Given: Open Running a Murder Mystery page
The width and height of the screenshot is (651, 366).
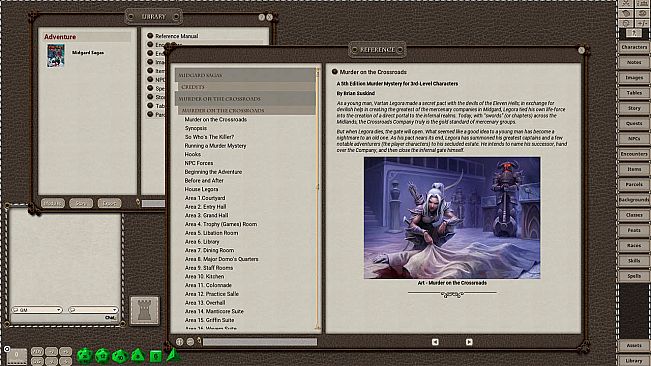Looking at the screenshot, I should [215, 146].
